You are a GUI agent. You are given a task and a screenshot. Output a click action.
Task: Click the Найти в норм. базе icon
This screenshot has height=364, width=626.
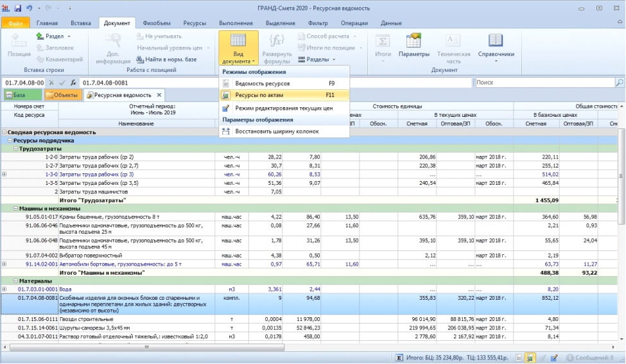tap(140, 60)
